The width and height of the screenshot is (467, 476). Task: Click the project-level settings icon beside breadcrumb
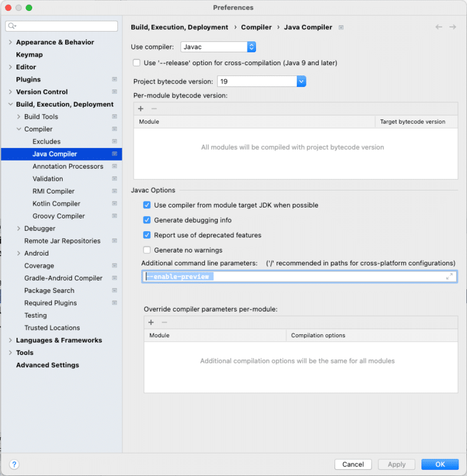341,27
